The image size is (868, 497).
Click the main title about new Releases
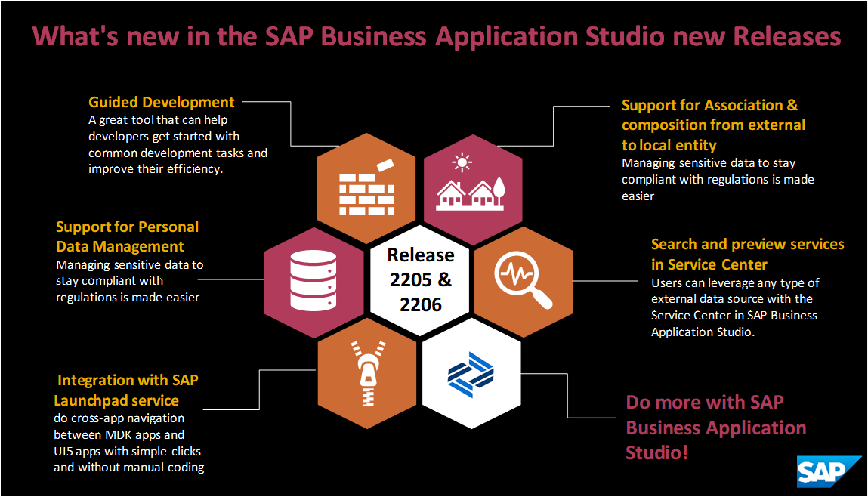pos(436,36)
